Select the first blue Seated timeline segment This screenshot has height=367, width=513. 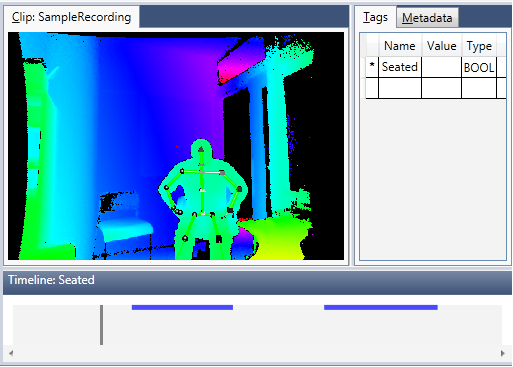(182, 307)
